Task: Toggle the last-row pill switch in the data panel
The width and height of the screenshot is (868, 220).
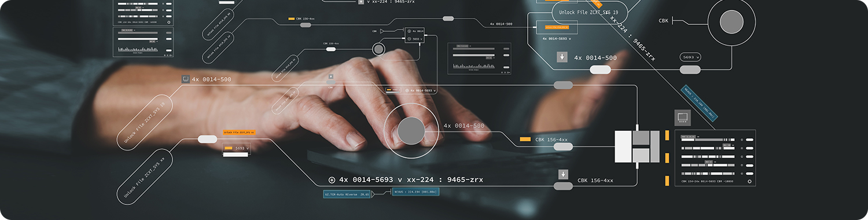Action: pos(749,173)
